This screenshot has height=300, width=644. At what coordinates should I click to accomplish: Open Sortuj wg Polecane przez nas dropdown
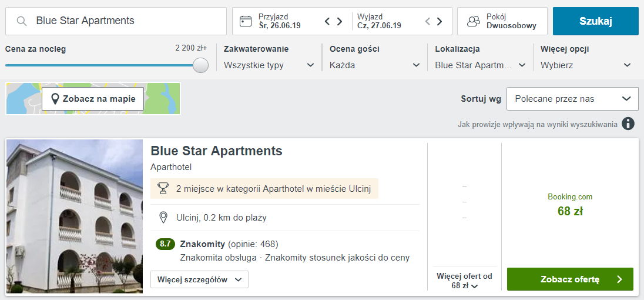pos(572,99)
